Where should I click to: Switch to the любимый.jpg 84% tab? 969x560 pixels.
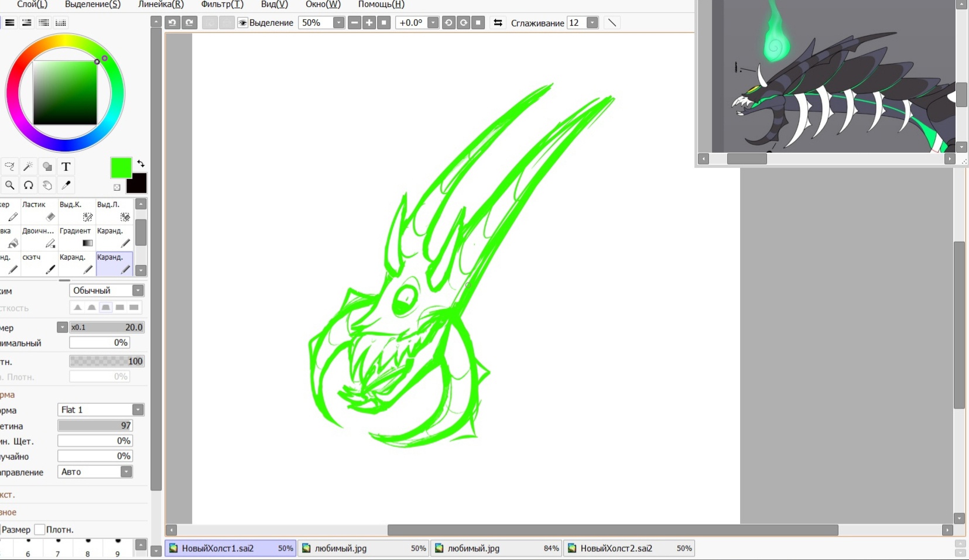[x=496, y=548]
